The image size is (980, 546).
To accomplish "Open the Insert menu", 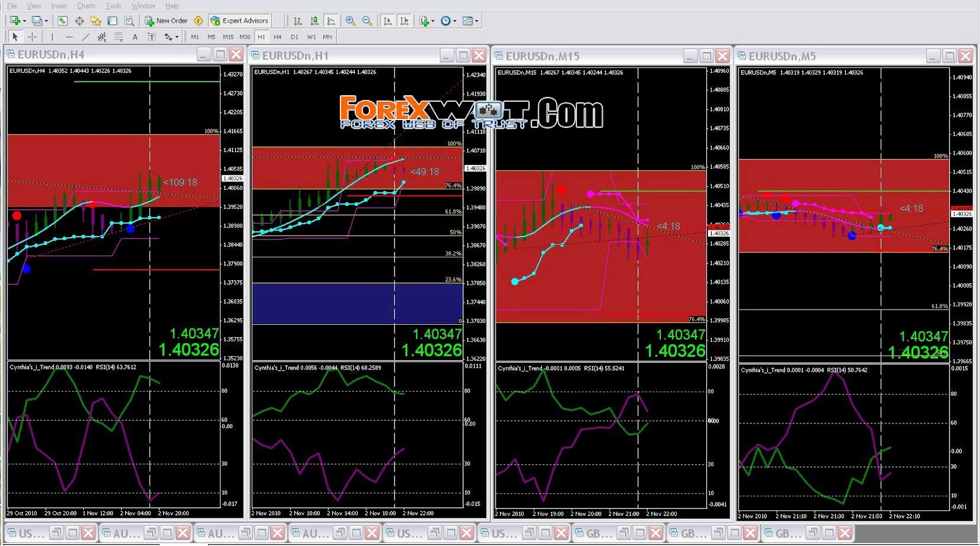I will coord(59,6).
